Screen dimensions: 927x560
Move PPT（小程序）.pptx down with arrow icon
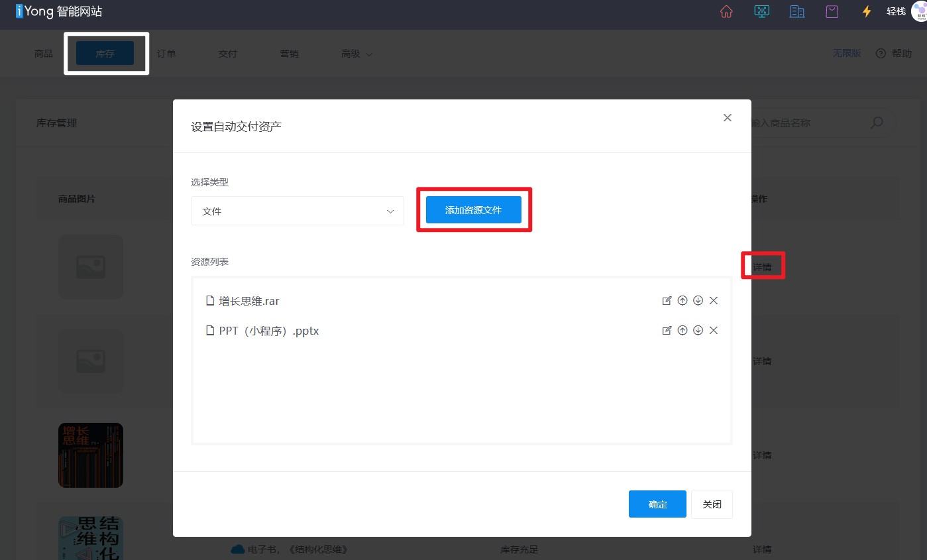coord(698,330)
